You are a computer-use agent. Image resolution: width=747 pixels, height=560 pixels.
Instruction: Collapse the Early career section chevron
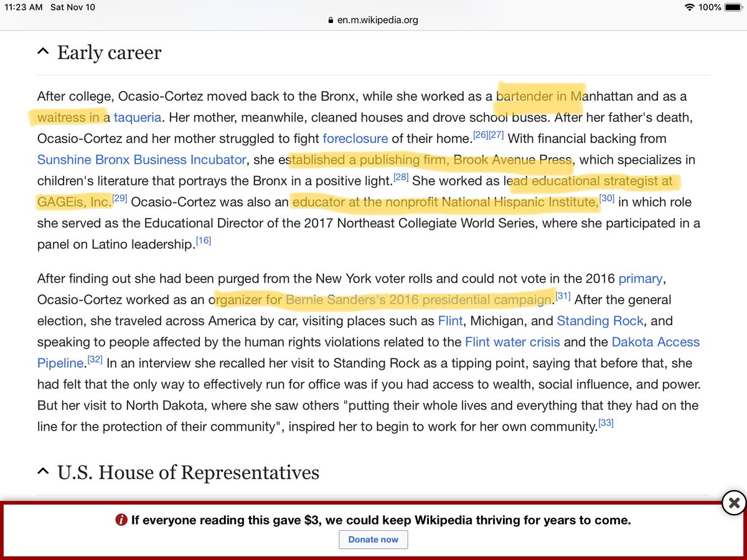click(42, 52)
